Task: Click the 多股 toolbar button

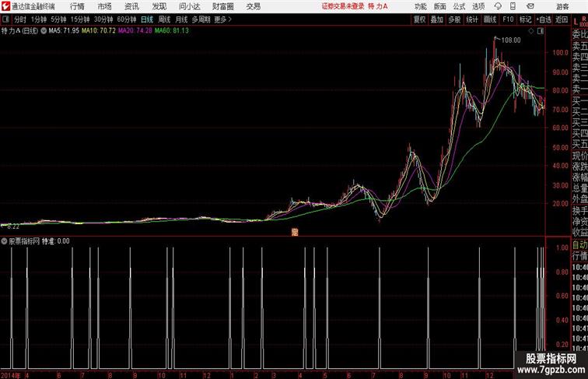Action: (454, 19)
